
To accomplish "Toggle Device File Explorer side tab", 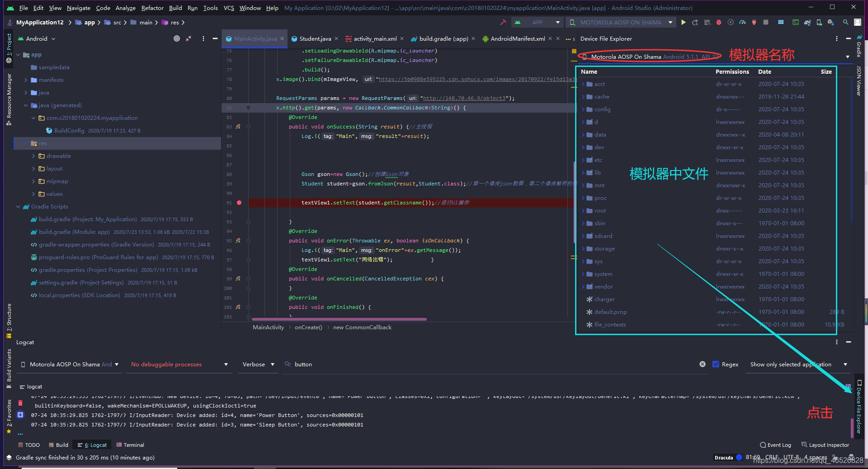I will (859, 407).
